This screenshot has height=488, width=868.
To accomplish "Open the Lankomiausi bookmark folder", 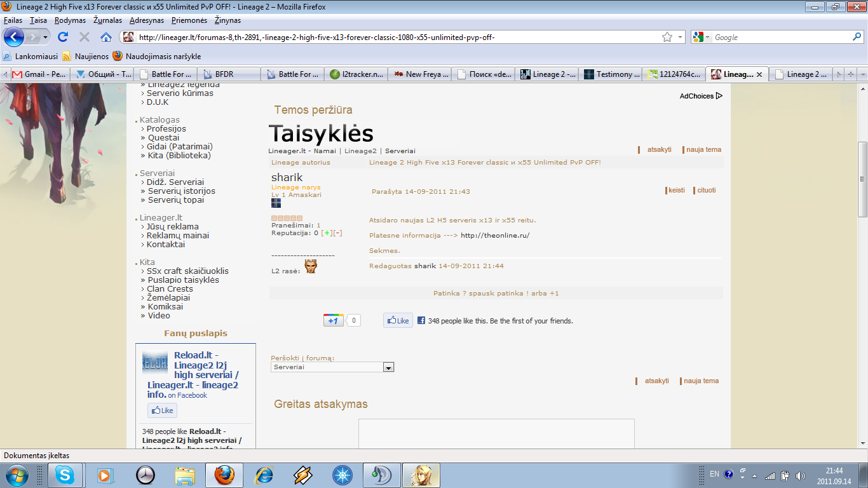I will point(29,56).
